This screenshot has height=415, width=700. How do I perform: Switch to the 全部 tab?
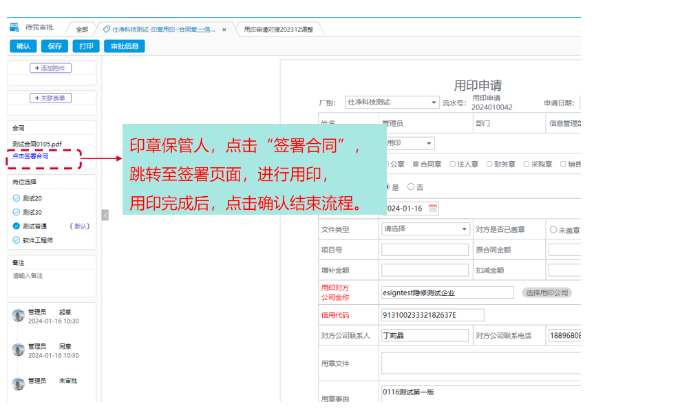(x=82, y=30)
